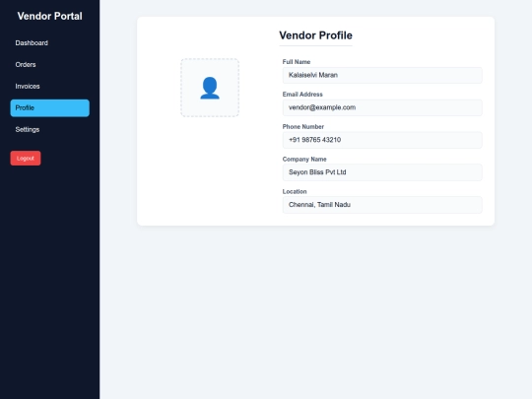Click the Company Name label

click(304, 160)
